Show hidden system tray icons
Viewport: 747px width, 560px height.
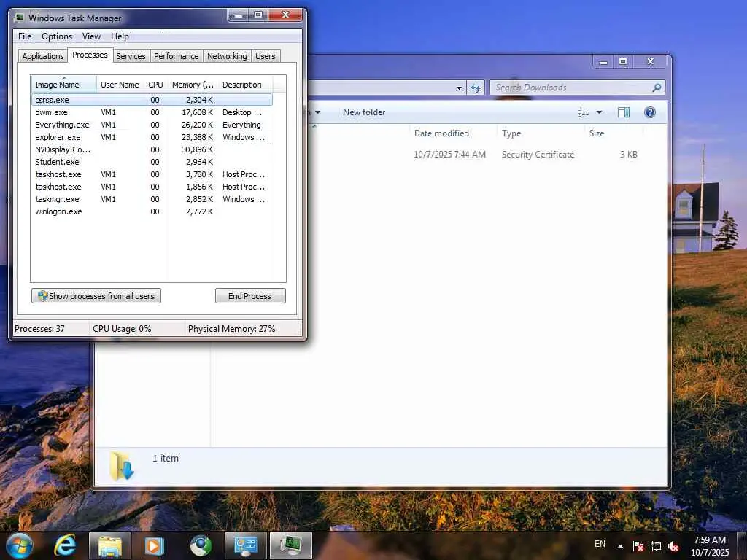point(620,546)
